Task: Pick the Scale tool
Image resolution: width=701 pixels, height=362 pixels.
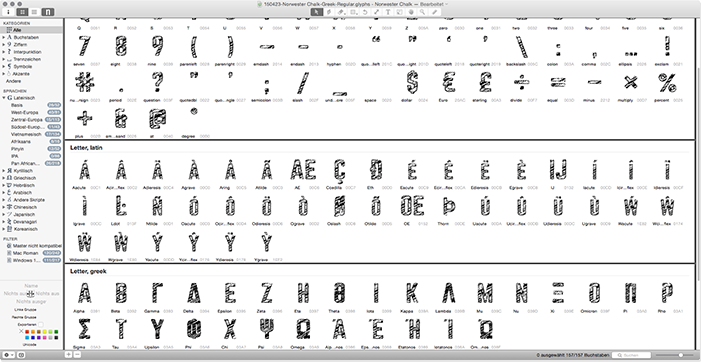Action: [376, 12]
